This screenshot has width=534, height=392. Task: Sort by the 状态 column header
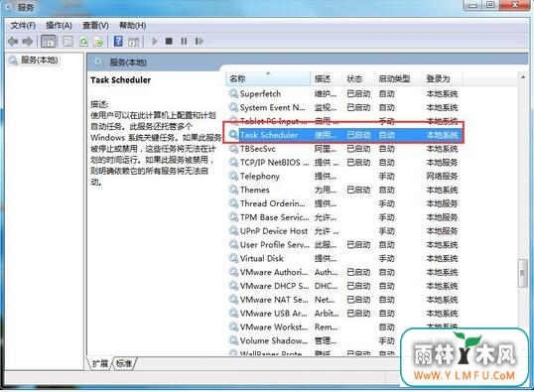pos(358,78)
